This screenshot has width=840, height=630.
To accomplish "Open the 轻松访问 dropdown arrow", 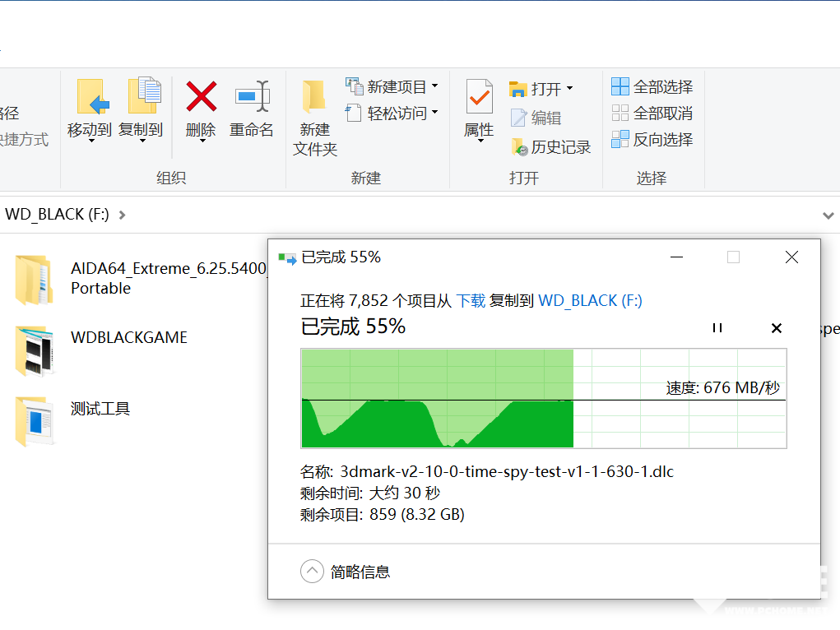I will click(435, 112).
